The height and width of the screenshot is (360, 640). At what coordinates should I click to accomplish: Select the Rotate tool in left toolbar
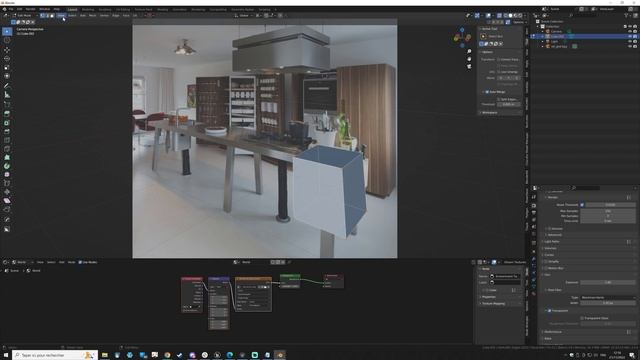(x=7, y=58)
